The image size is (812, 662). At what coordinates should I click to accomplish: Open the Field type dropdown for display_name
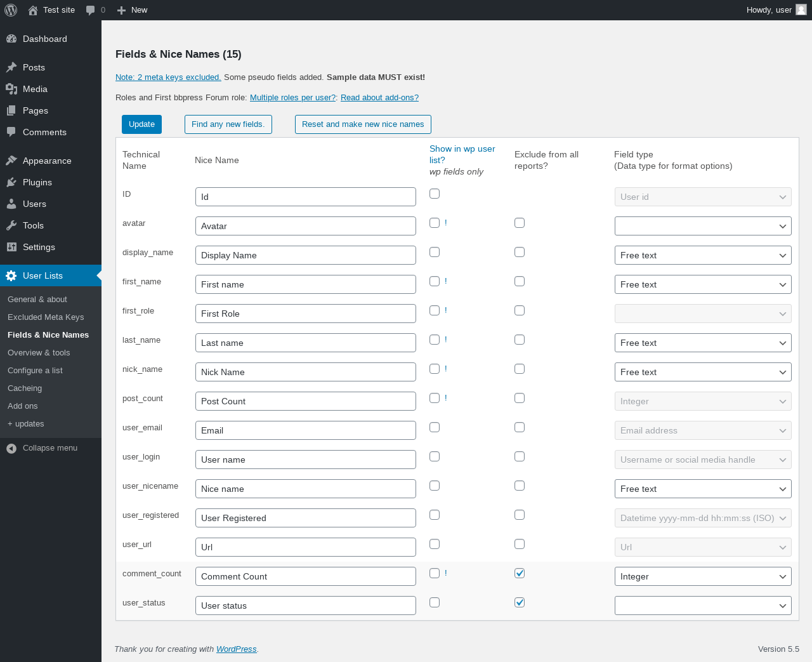(x=702, y=255)
